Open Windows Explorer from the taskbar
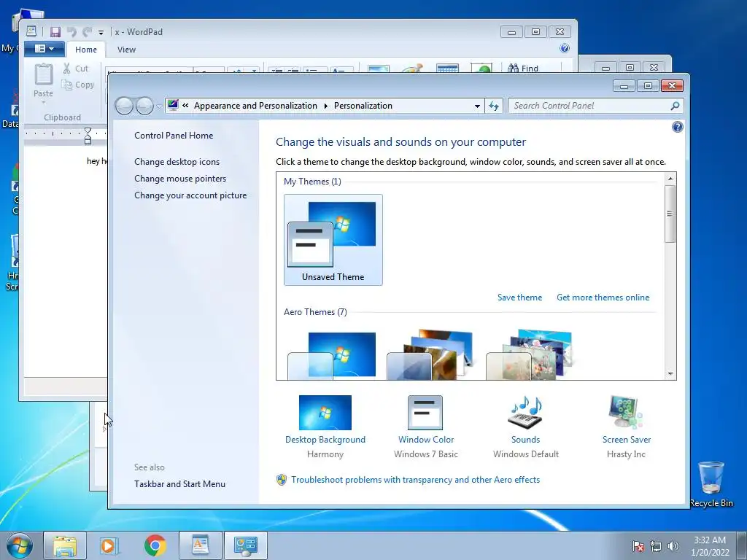The height and width of the screenshot is (560, 747). tap(65, 545)
